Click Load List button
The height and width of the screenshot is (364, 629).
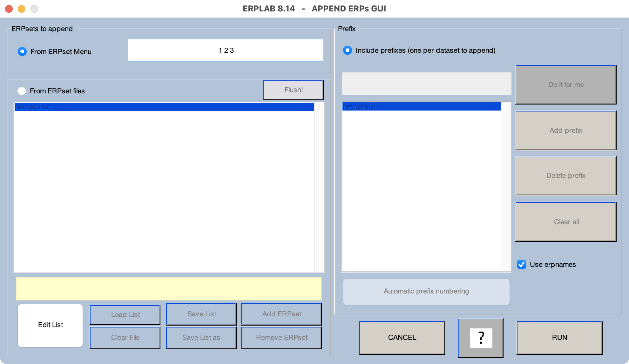(x=125, y=314)
